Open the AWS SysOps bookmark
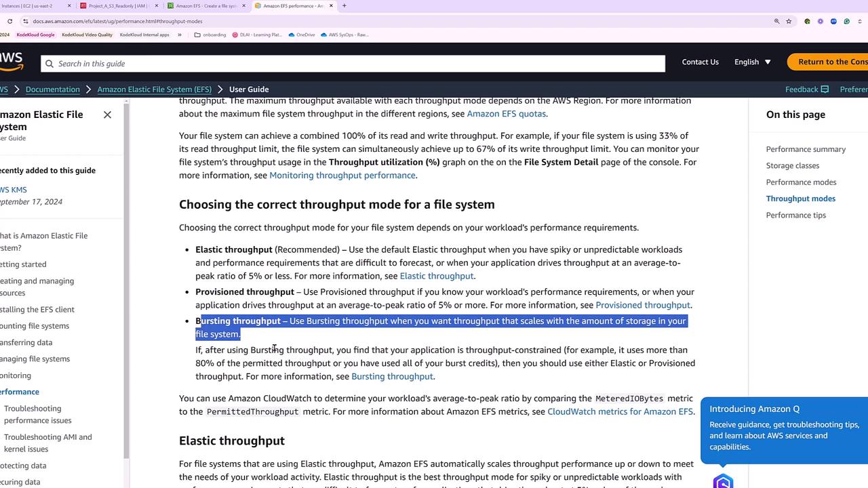Screen dimensions: 868x488 coord(344,35)
